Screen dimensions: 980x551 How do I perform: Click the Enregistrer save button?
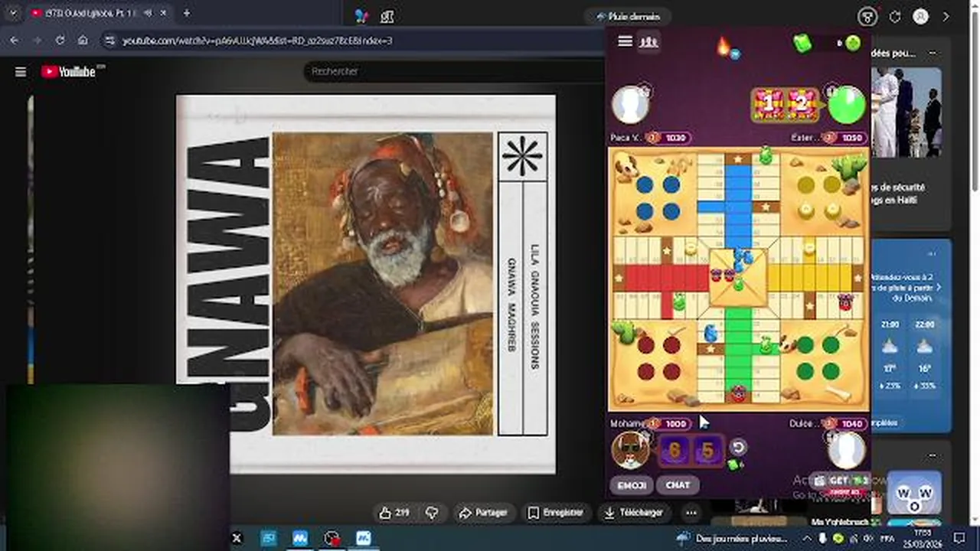(556, 513)
